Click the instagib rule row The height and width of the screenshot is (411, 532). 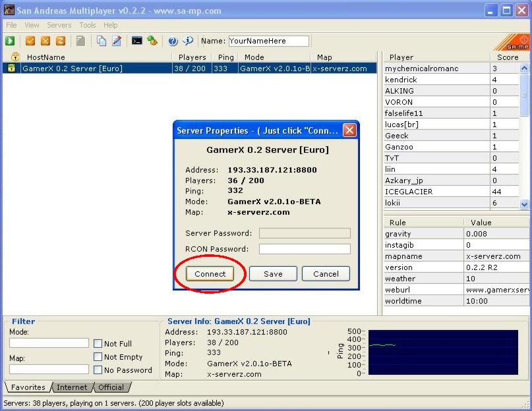pyautogui.click(x=457, y=245)
